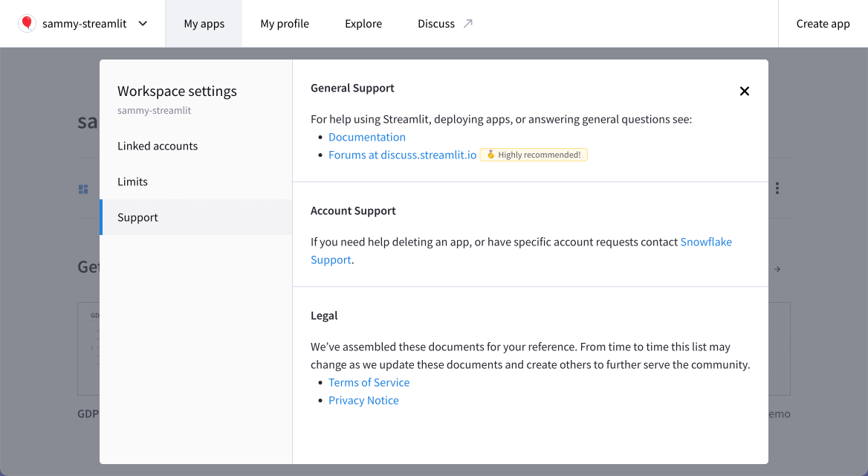Screen dimensions: 868x476
Task: Open the three-dot overflow menu icon
Action: click(777, 188)
